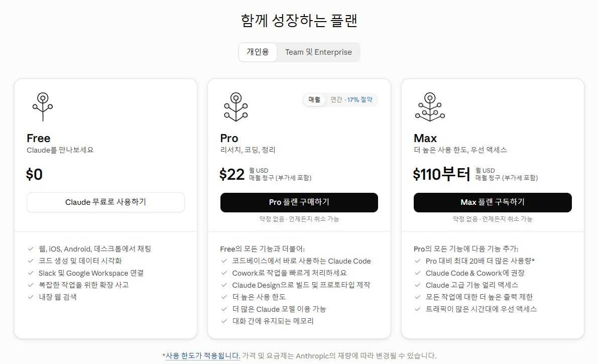The image size is (598, 364).
Task: Click checkmark beside 대화 간에 유지되는 메모리
Action: 224,321
